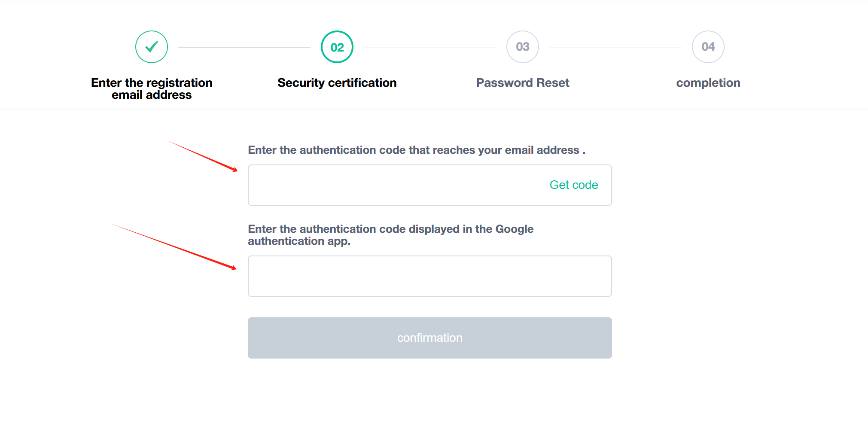The width and height of the screenshot is (868, 435).
Task: Select the Password Reset step label
Action: point(522,82)
